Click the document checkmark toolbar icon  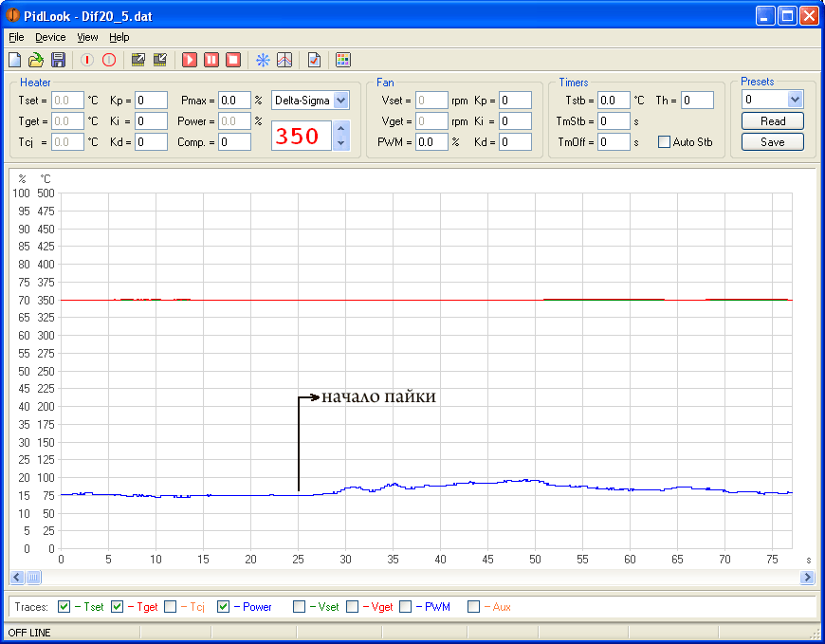pyautogui.click(x=314, y=60)
